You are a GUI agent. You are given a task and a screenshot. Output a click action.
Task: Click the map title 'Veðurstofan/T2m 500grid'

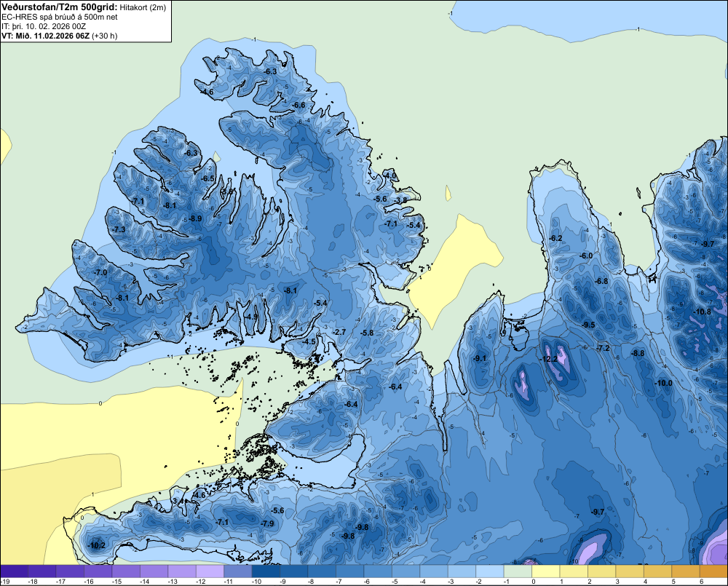tap(59, 7)
